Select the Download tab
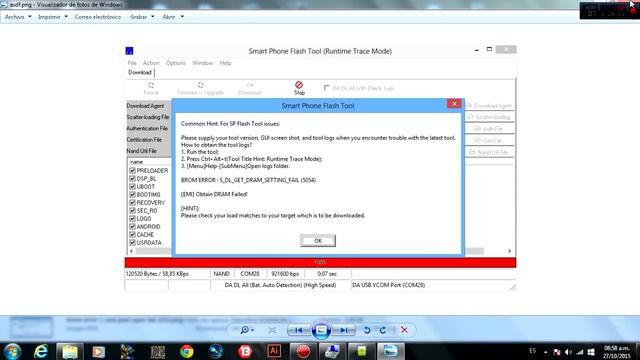The image size is (640, 360). tap(140, 72)
